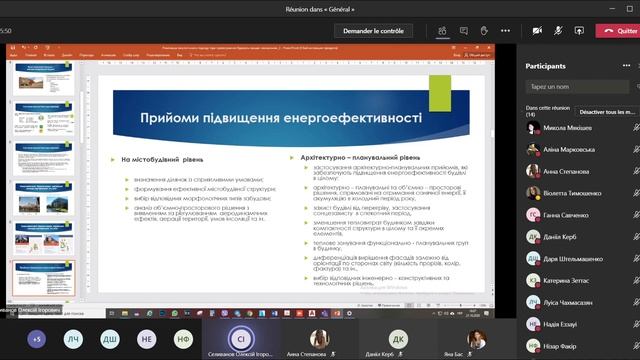Toggle the Participants panel icon in toolbar
640x360 pixels.
[x=442, y=31]
